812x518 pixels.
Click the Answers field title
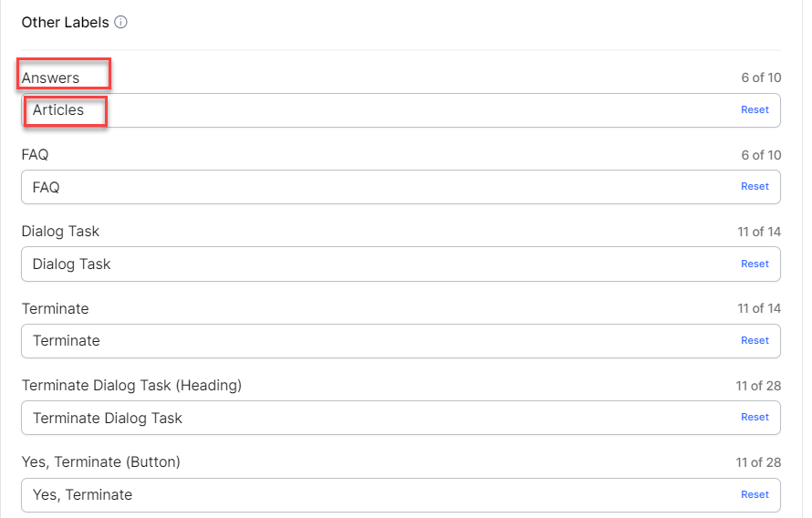[51, 78]
